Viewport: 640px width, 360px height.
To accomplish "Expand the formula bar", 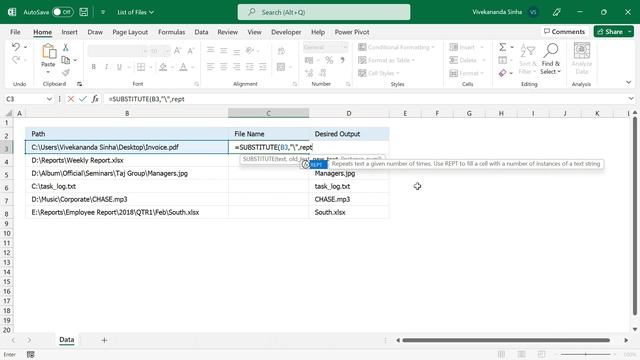I will (x=631, y=99).
